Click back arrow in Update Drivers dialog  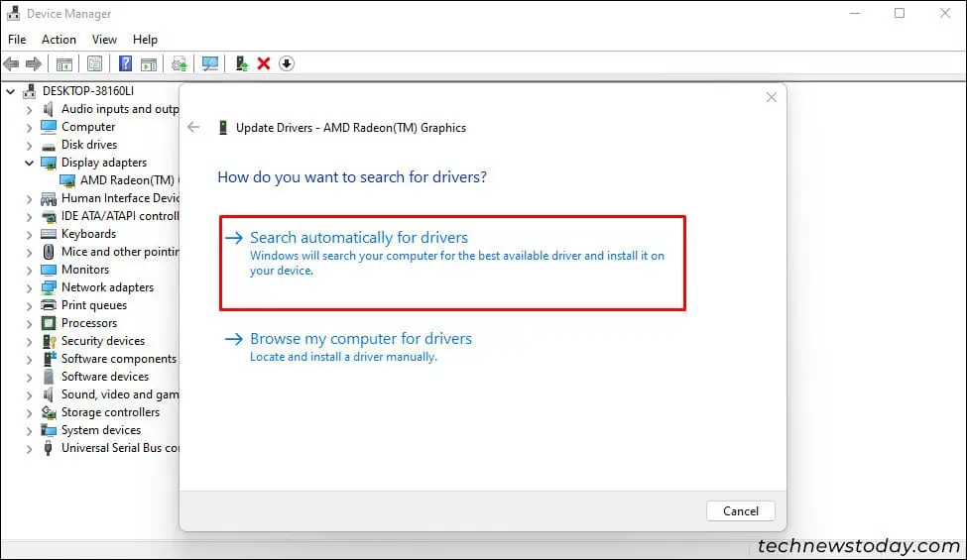[193, 127]
